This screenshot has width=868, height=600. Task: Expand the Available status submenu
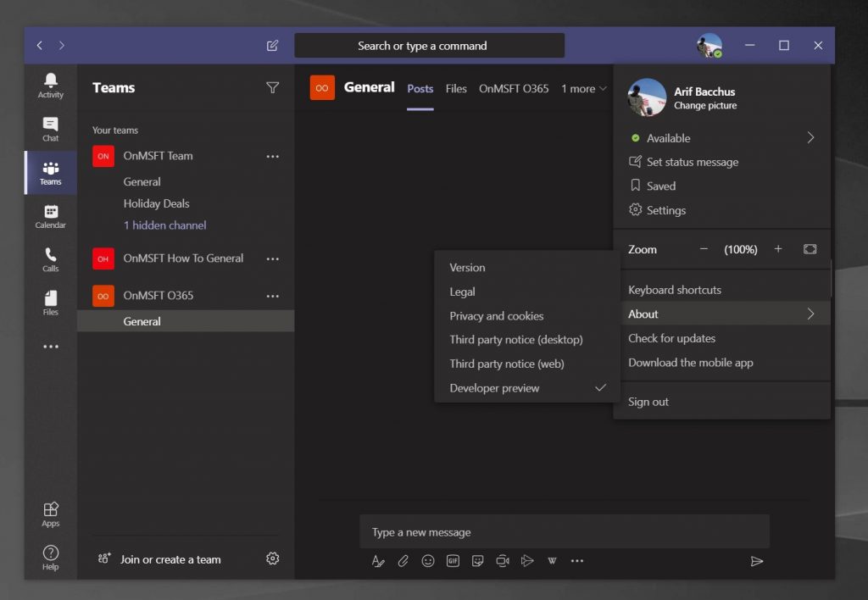coord(722,138)
